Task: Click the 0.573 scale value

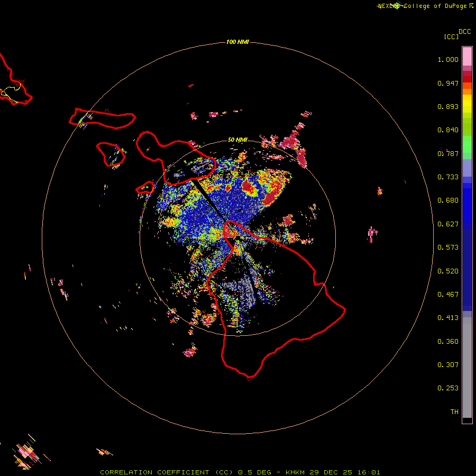Action: 448,248
